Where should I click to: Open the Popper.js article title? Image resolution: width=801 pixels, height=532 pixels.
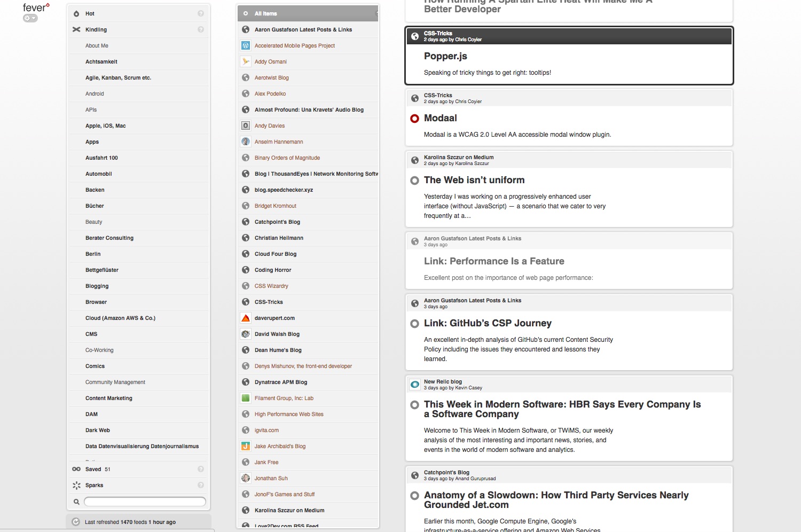point(445,56)
